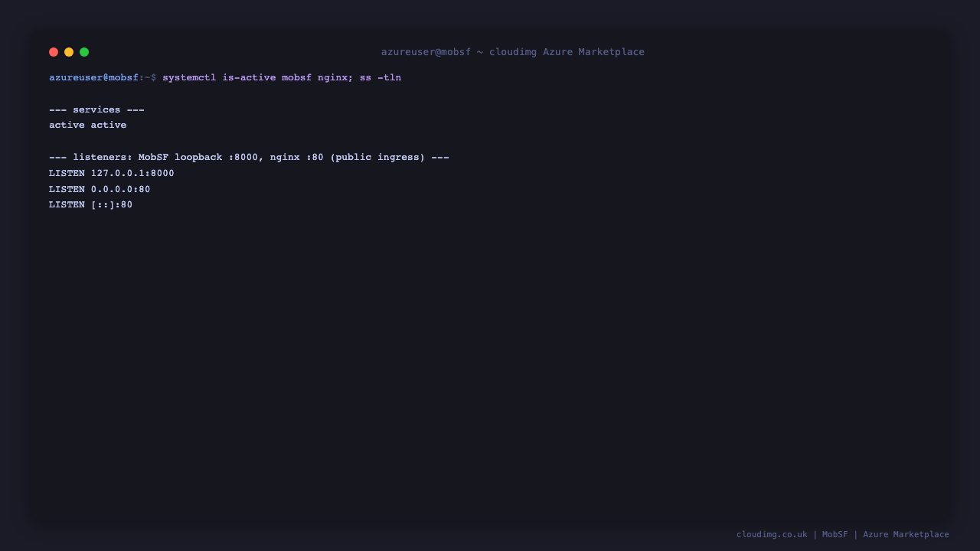
Task: Click the 'LISTEN 0.0.0.0:80' line
Action: [x=100, y=190]
